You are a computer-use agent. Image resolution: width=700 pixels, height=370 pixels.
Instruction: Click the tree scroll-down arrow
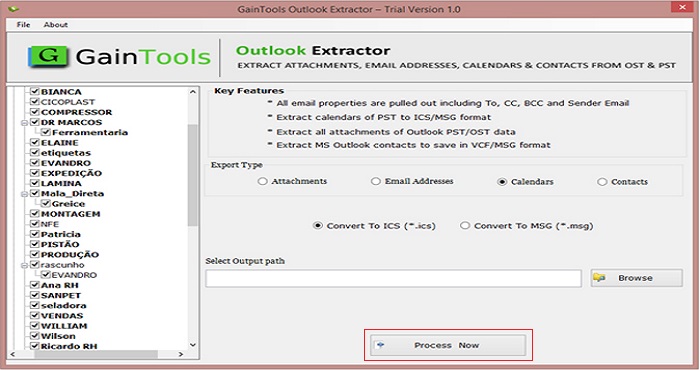click(x=192, y=345)
